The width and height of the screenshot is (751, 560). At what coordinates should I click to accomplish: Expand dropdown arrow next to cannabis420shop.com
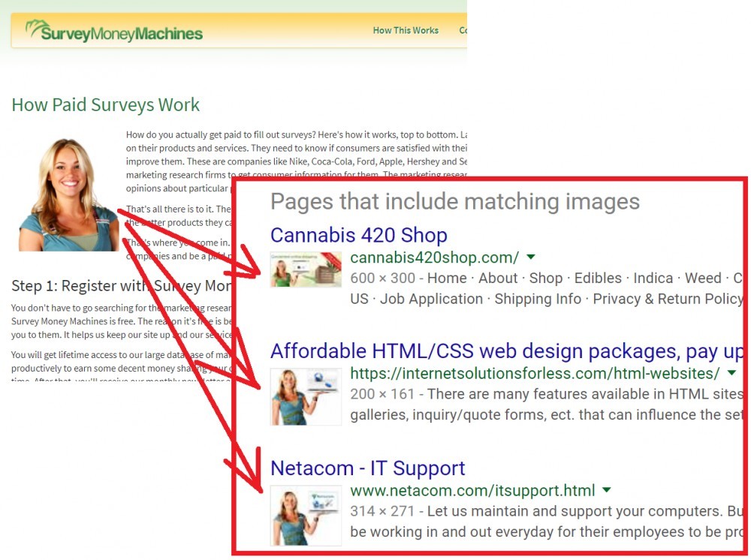pyautogui.click(x=531, y=257)
